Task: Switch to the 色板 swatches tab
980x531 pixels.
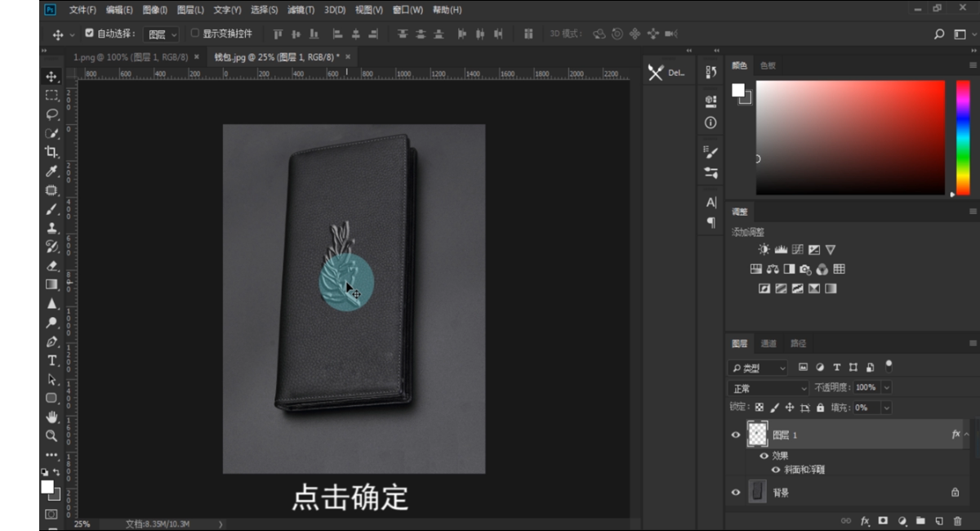Action: [768, 65]
